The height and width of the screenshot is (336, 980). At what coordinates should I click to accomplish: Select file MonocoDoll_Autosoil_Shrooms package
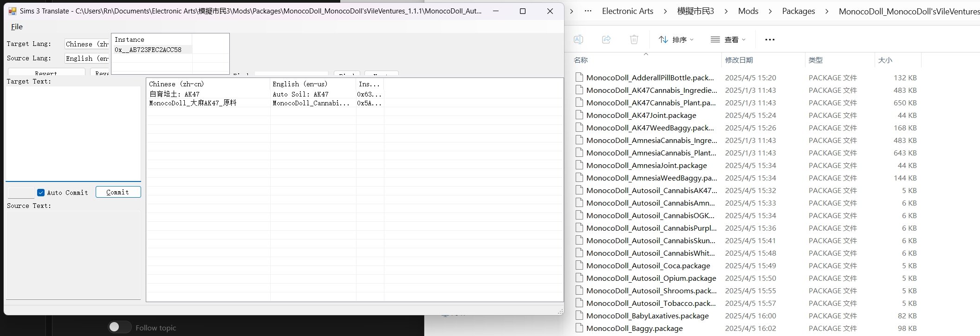click(651, 291)
